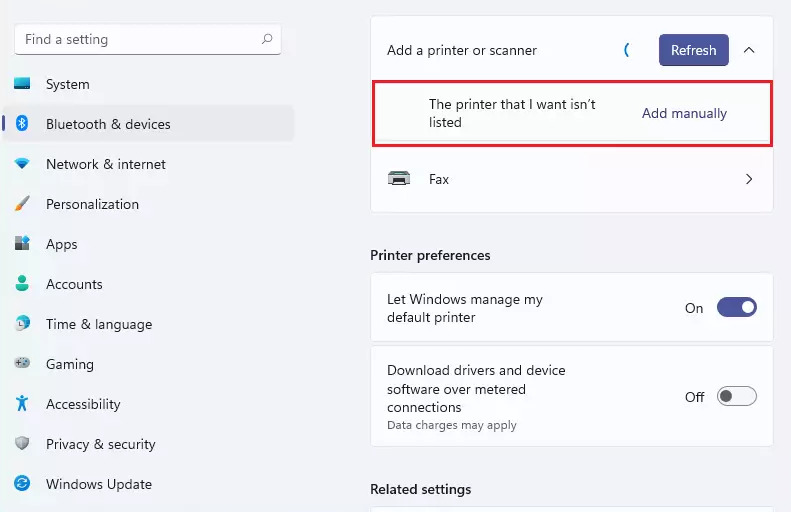Click the Find a setting search box
The width and height of the screenshot is (791, 512).
(x=140, y=40)
